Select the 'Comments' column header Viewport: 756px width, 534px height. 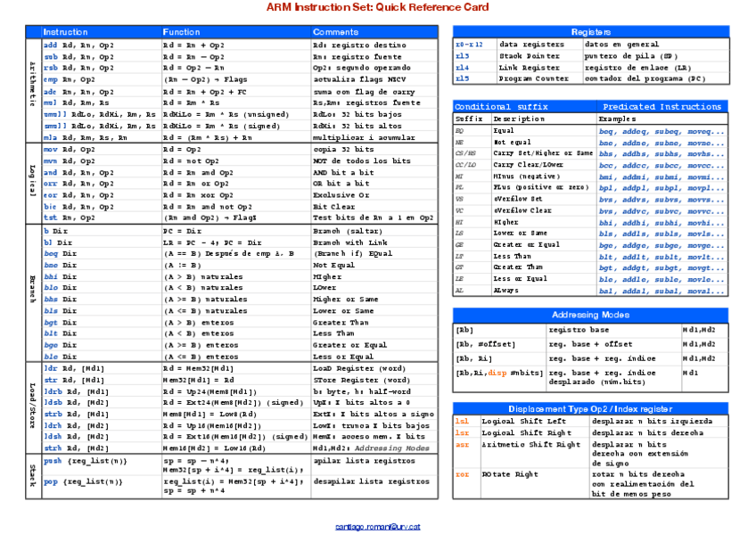point(335,32)
